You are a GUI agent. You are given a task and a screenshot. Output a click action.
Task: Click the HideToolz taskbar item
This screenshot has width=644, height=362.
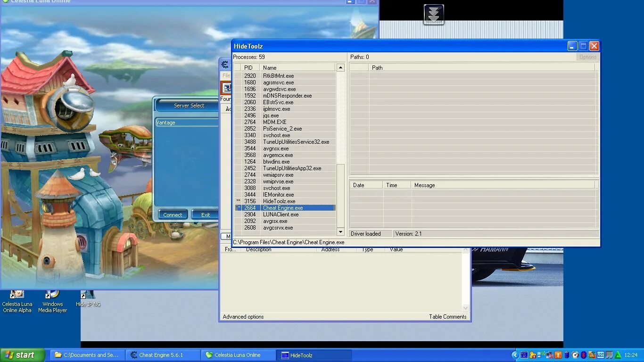point(314,355)
